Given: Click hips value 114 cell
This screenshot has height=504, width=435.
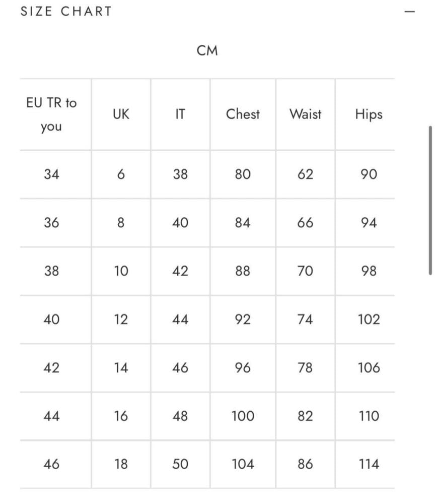Looking at the screenshot, I should point(369,464).
